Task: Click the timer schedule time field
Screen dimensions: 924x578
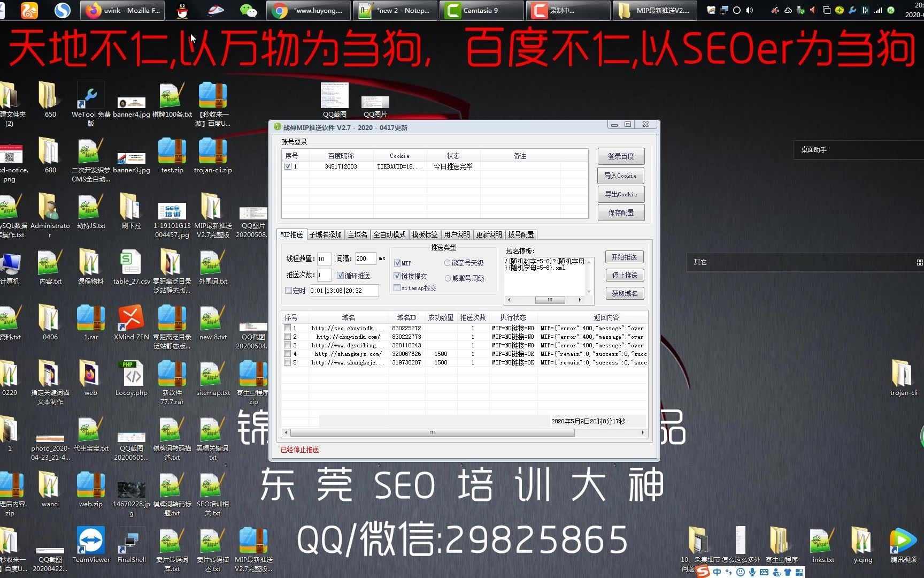Action: [344, 291]
